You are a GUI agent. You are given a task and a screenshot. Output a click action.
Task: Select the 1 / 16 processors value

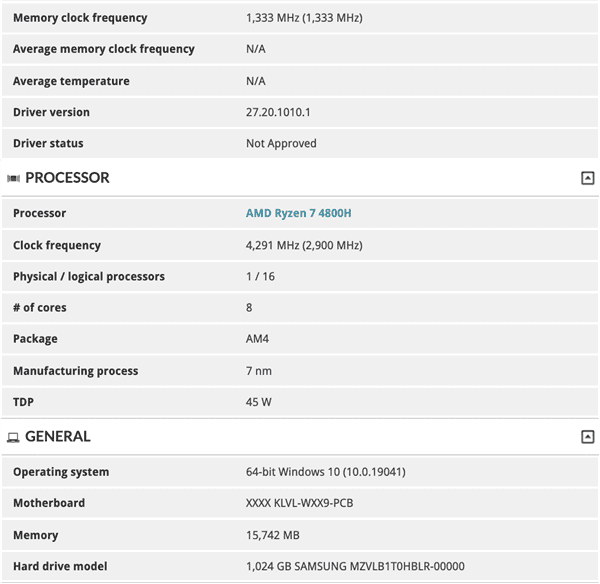pyautogui.click(x=260, y=277)
